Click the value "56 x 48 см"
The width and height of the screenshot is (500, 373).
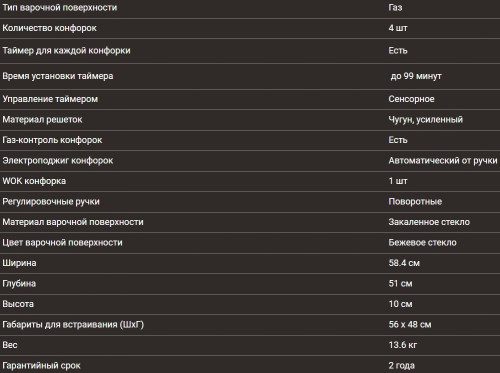coord(410,325)
